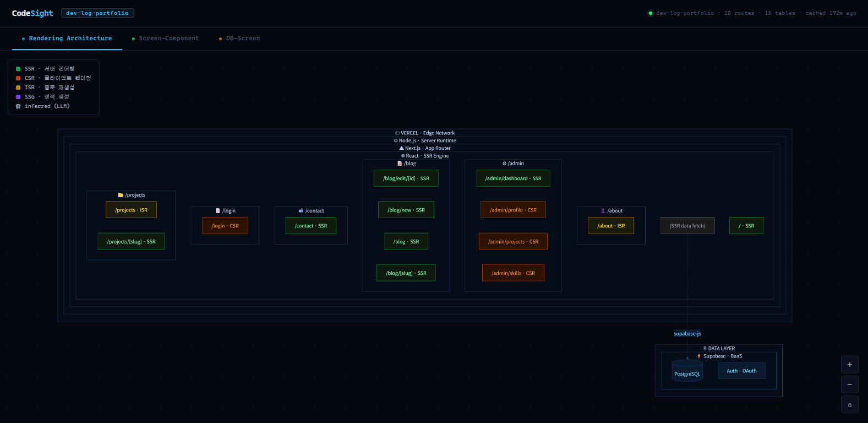Select the Auth · OAuth node

click(x=741, y=371)
